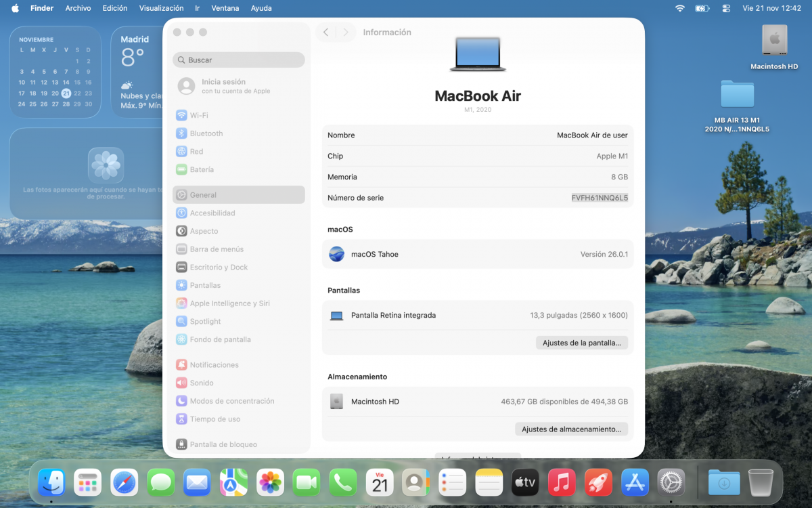This screenshot has height=508, width=812.
Task: Open the Music app in Dock
Action: click(x=562, y=483)
